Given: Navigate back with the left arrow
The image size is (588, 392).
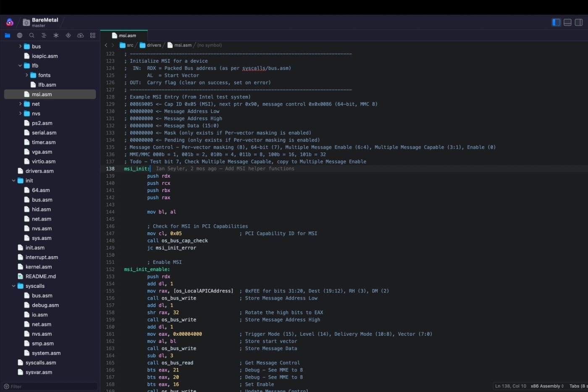Looking at the screenshot, I should click(x=106, y=45).
